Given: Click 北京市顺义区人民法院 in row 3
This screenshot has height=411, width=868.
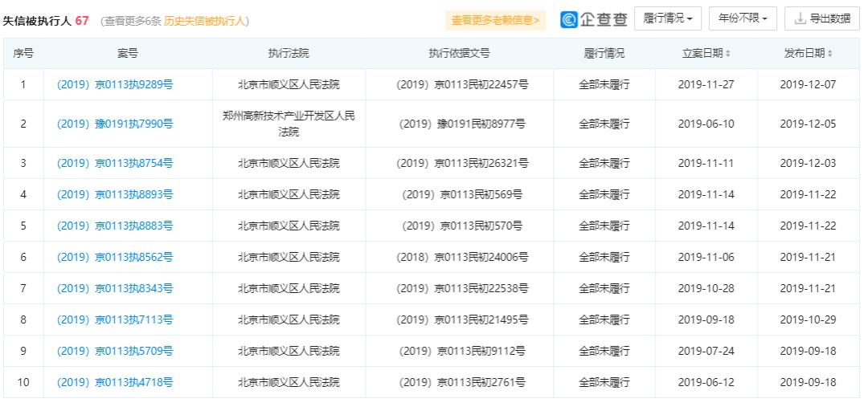Looking at the screenshot, I should pyautogui.click(x=289, y=163).
